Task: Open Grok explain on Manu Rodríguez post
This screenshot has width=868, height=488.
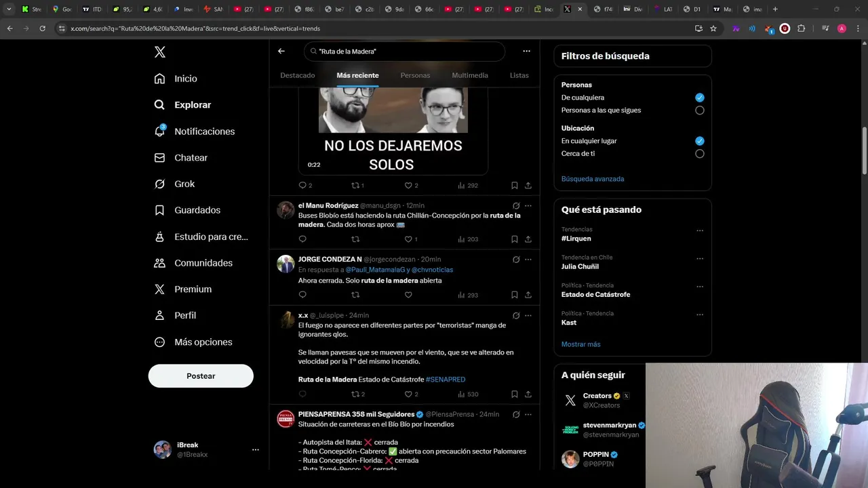Action: 516,205
